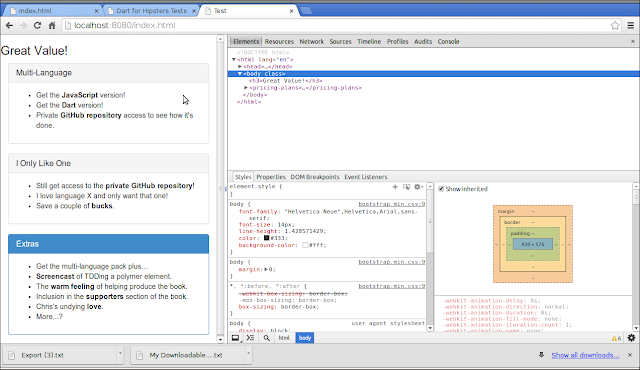Expand the pricing-plans element node
The image size is (640, 370).
pyautogui.click(x=246, y=88)
